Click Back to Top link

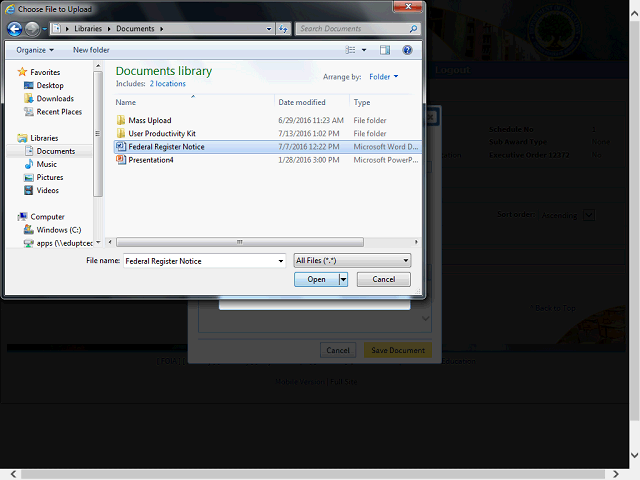(555, 308)
